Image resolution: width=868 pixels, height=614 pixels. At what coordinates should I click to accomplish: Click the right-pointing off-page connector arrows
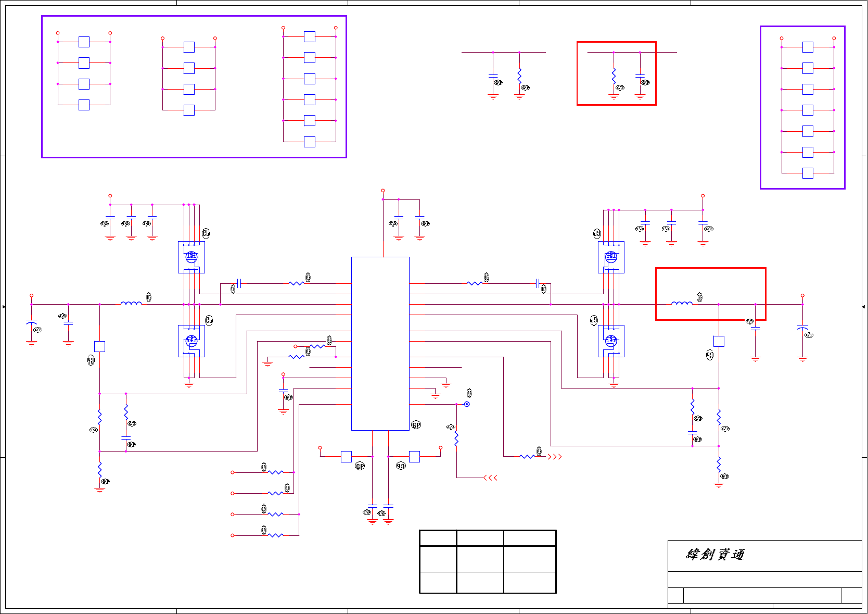(555, 457)
